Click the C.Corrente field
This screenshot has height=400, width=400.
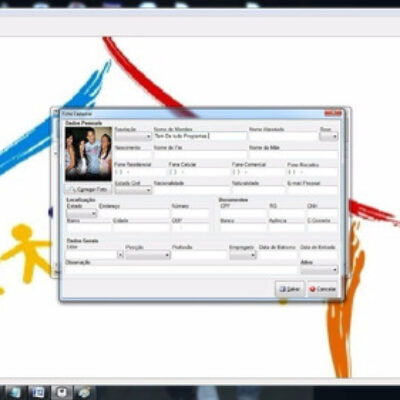pyautogui.click(x=322, y=228)
